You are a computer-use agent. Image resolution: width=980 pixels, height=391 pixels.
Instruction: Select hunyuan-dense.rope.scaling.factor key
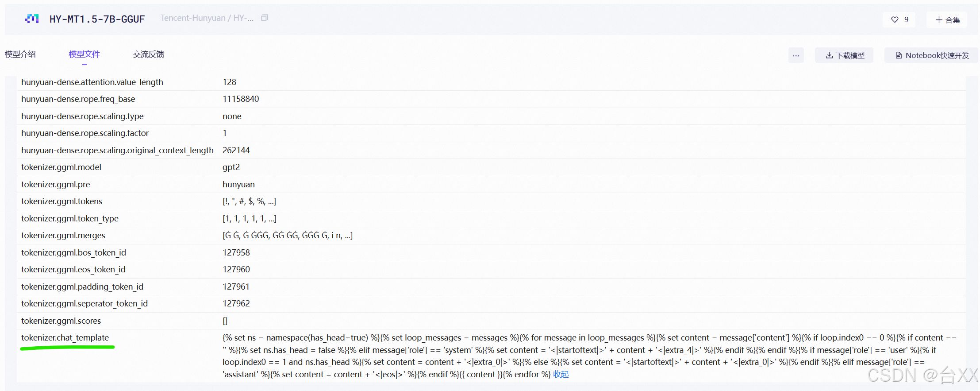pos(85,133)
